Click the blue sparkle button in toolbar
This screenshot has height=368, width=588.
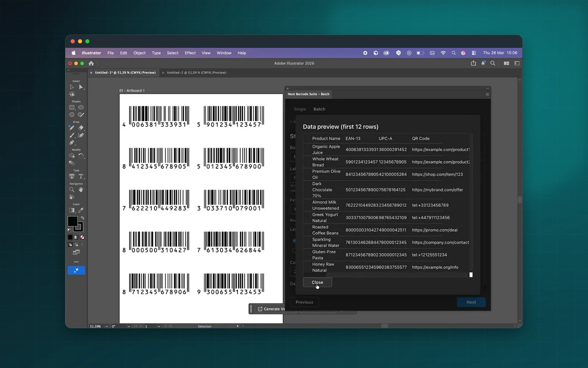(76, 270)
